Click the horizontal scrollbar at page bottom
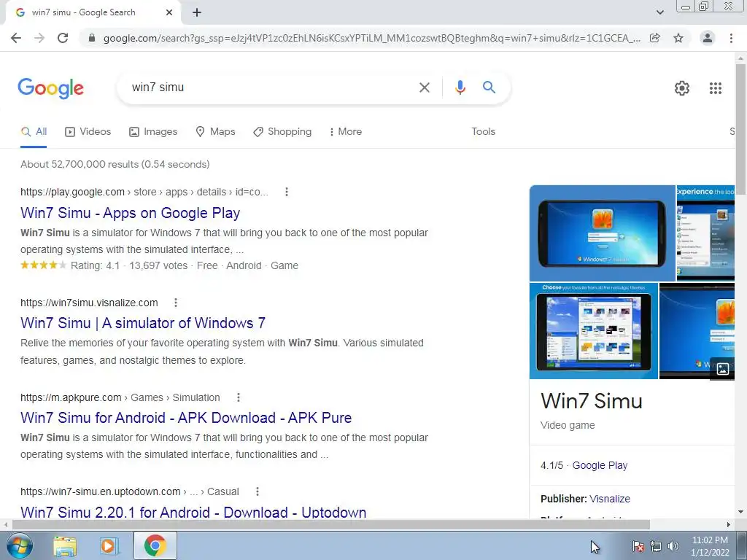The width and height of the screenshot is (747, 560). point(330,524)
